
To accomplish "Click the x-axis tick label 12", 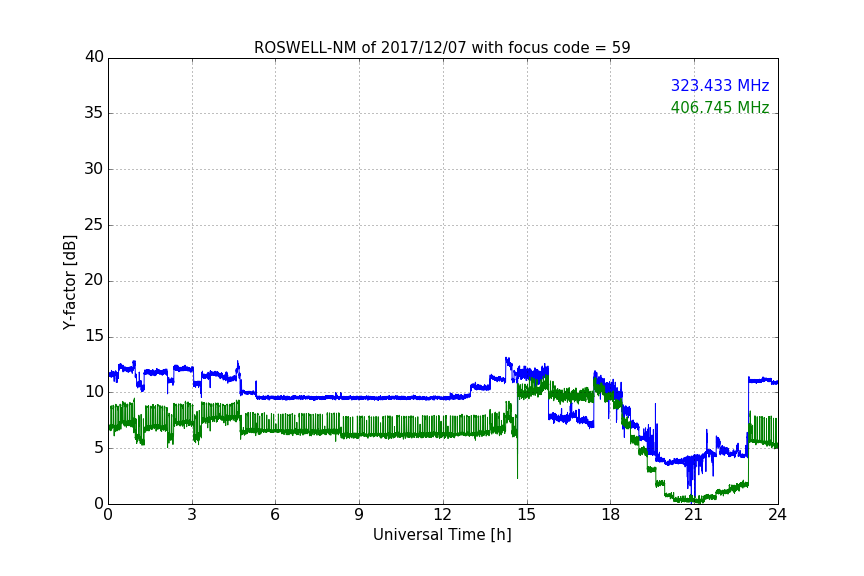I will pyautogui.click(x=442, y=515).
